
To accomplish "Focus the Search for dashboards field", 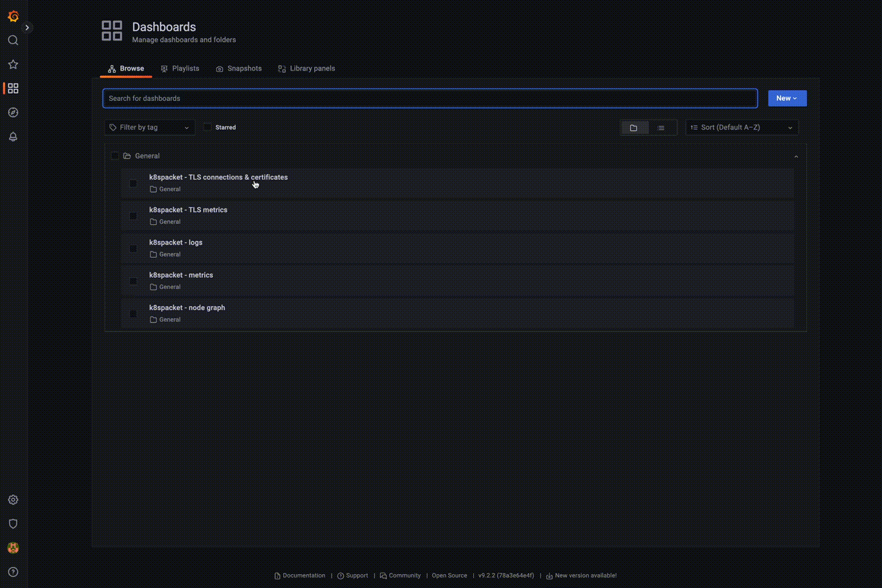I will pos(430,98).
